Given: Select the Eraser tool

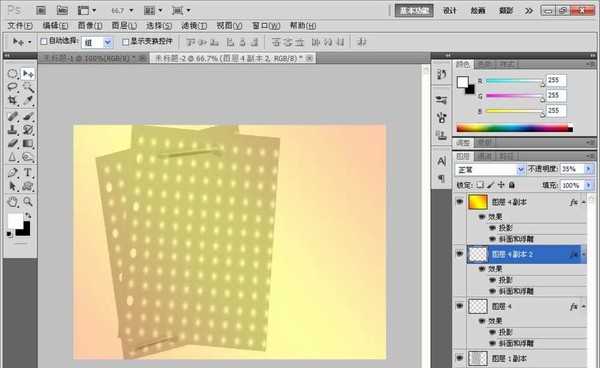Looking at the screenshot, I should 13,143.
